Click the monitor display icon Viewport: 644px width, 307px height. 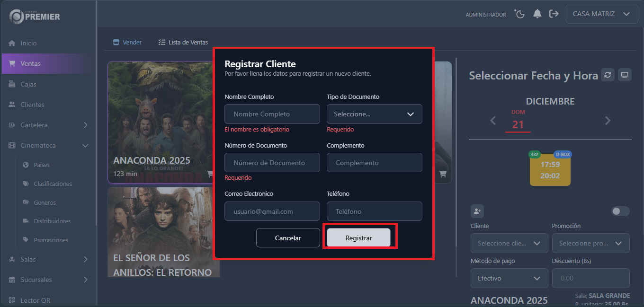(x=625, y=75)
